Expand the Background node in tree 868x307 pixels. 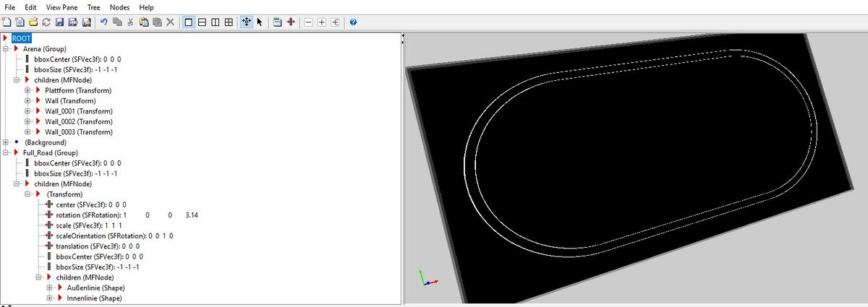6,142
